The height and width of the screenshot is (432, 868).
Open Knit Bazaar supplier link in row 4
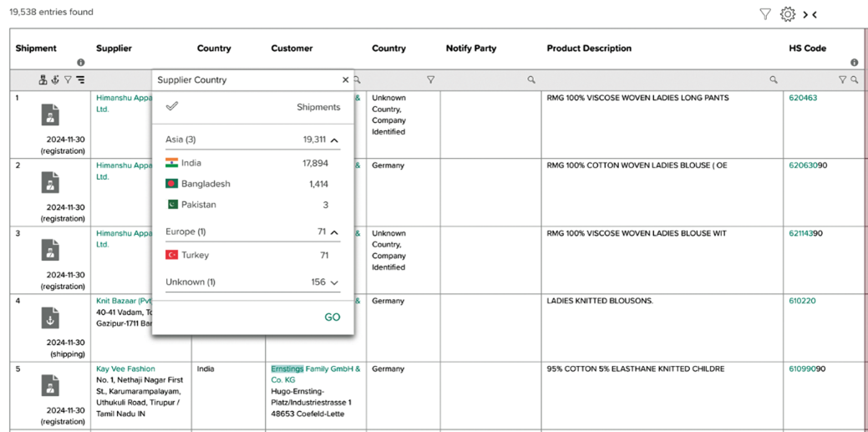click(124, 301)
